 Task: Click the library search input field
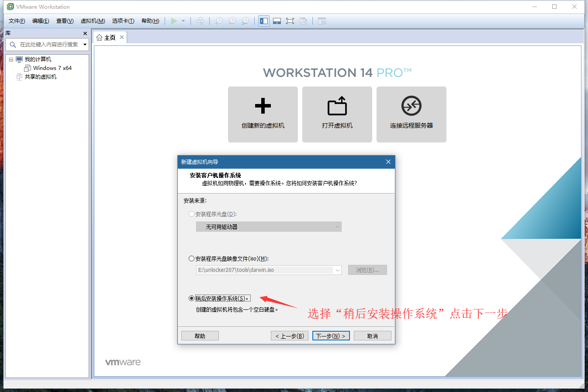click(x=48, y=44)
